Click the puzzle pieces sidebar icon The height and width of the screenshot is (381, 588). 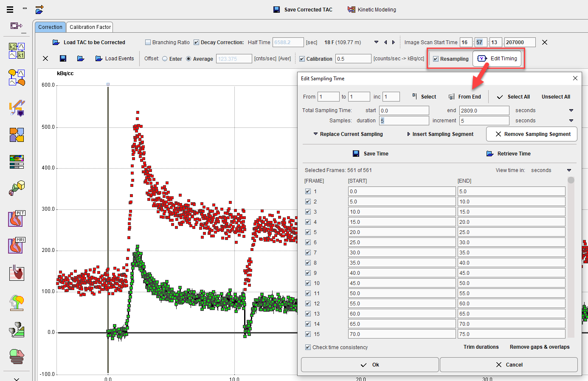[x=17, y=135]
